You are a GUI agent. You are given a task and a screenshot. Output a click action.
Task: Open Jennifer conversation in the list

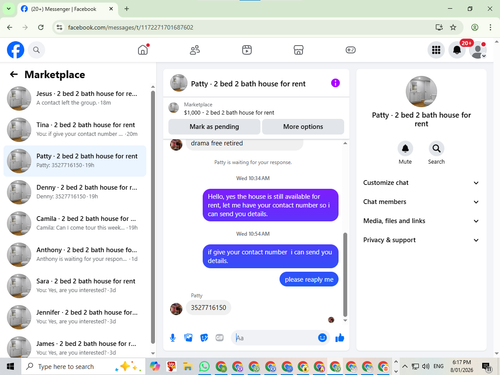75,317
